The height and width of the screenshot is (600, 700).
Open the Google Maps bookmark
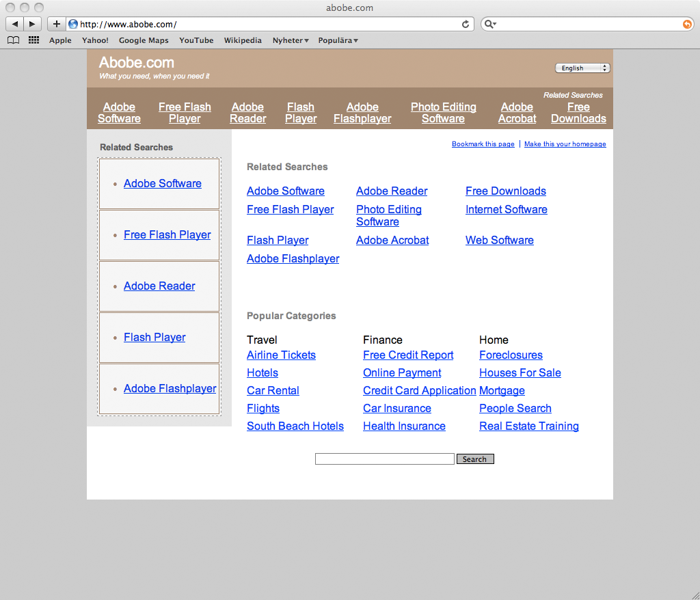click(144, 40)
